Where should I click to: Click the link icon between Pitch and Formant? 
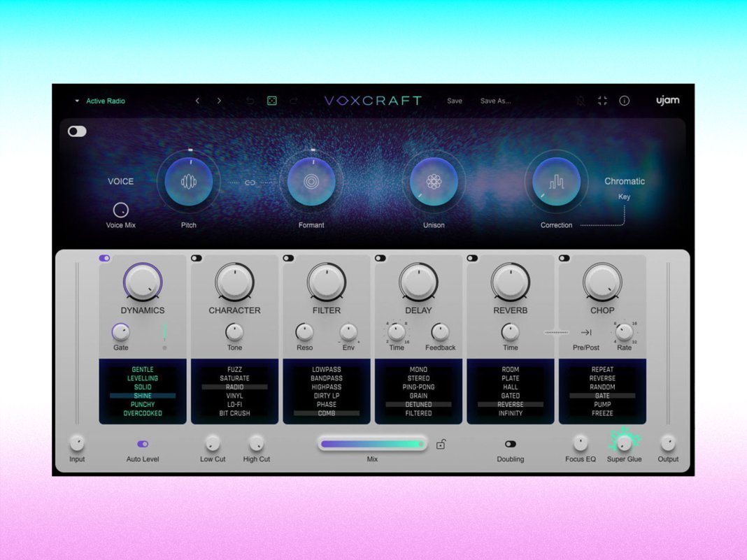click(x=250, y=182)
